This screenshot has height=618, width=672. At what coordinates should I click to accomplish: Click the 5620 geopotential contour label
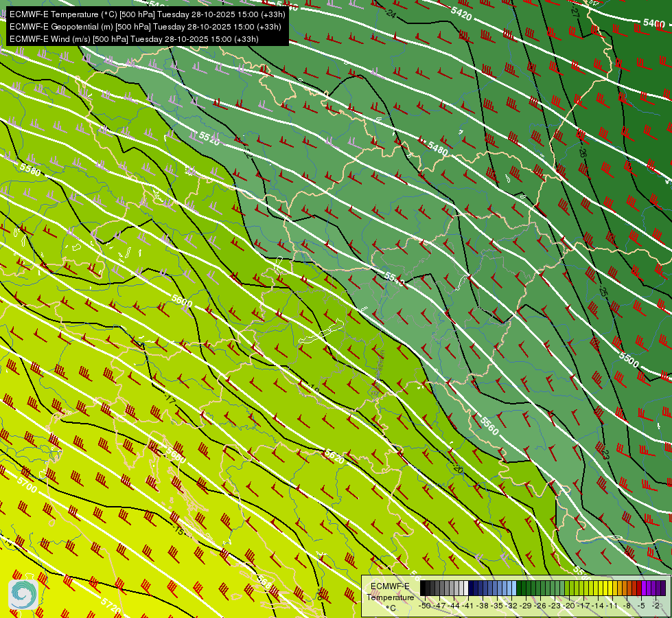pos(334,457)
